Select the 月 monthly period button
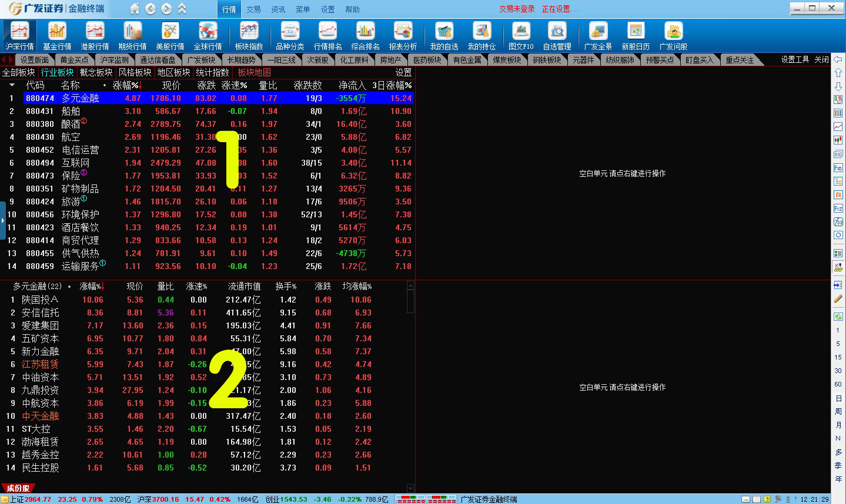Screen dimensions: 846x504 [x=838, y=425]
